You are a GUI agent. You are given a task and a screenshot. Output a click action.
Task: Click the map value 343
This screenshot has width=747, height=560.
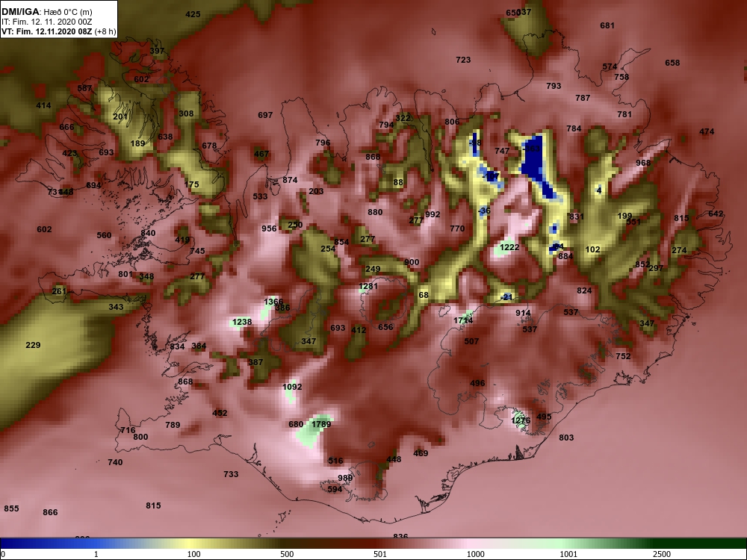pyautogui.click(x=116, y=307)
